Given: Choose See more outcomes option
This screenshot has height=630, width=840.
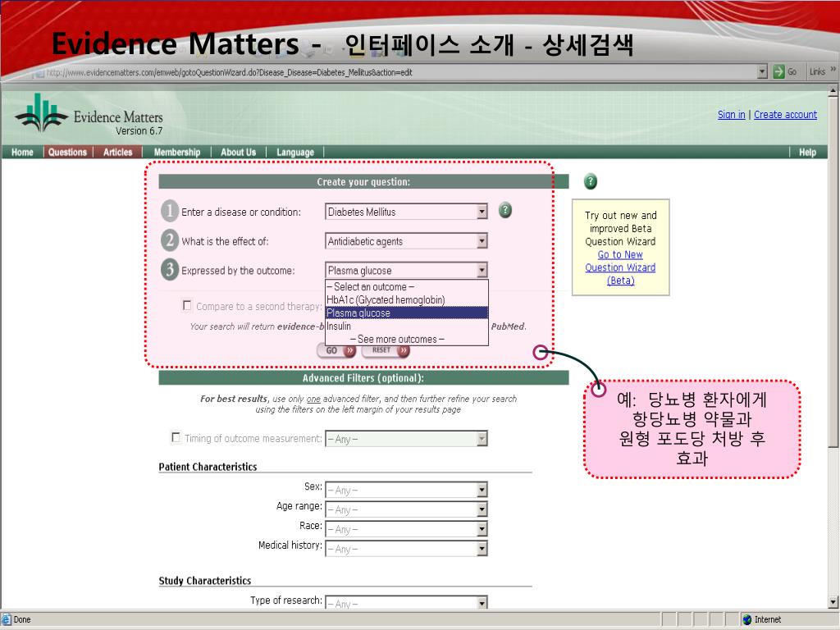Looking at the screenshot, I should (x=407, y=339).
